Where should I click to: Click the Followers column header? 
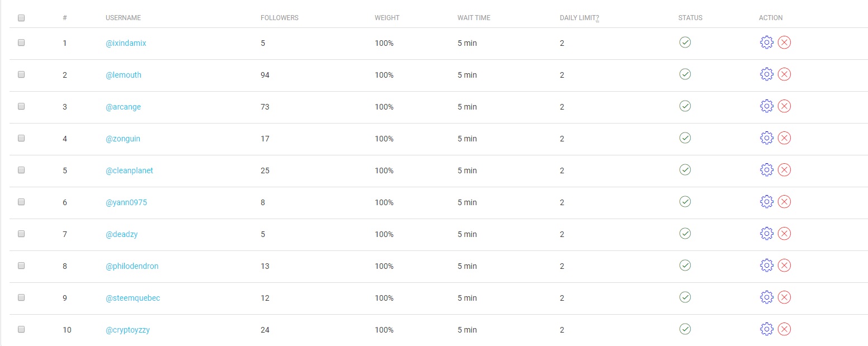(280, 18)
